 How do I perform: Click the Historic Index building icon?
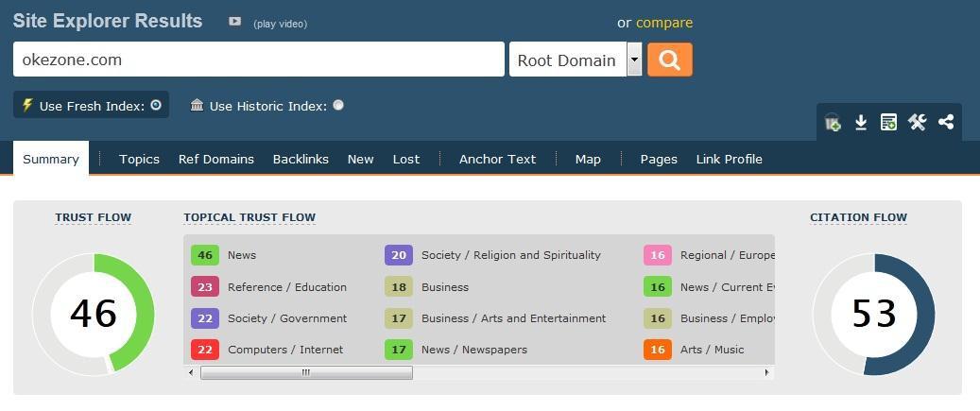197,105
